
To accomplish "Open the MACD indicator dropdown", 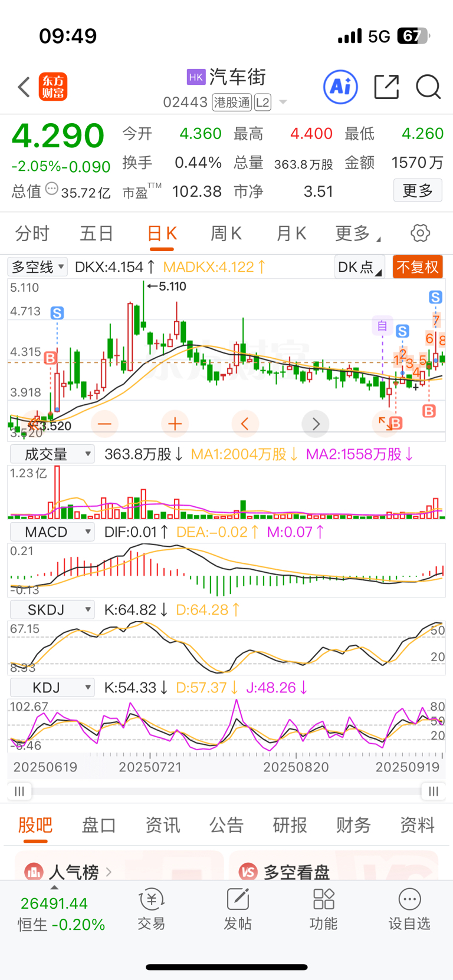I will [x=52, y=532].
